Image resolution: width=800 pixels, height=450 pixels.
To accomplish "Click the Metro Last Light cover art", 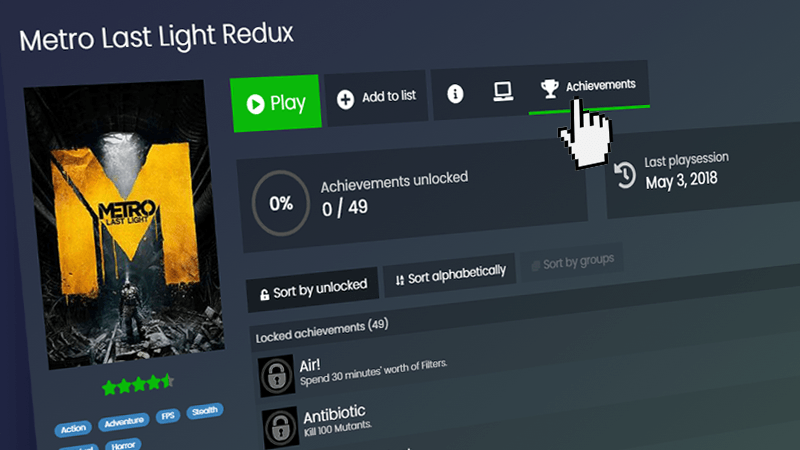I will pos(124,223).
